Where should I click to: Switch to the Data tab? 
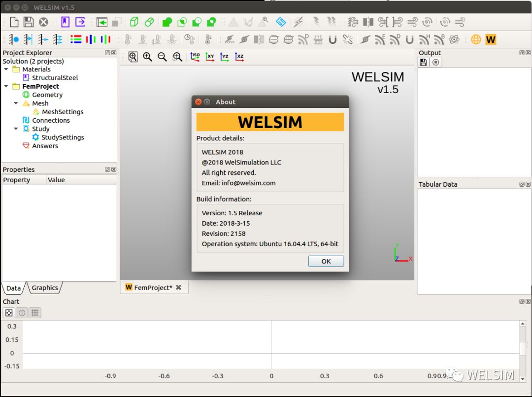click(14, 288)
